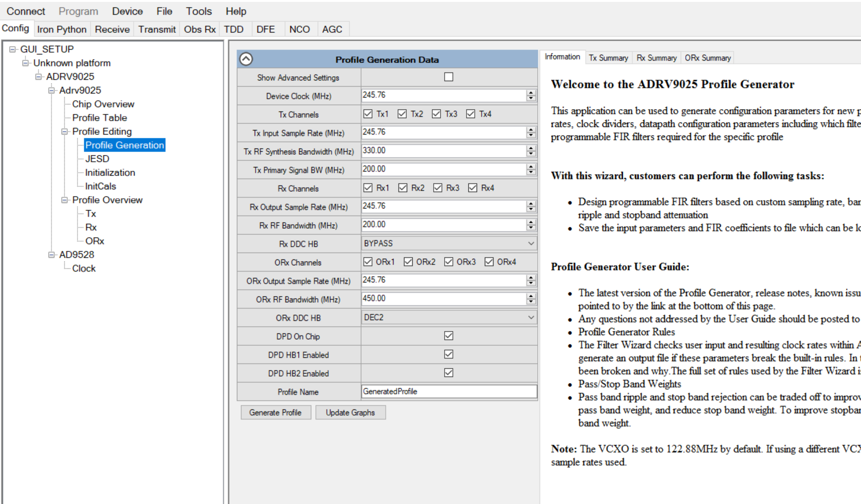Viewport: 861px width, 504px height.
Task: Open the ORx DDC HB dropdown
Action: tap(449, 317)
